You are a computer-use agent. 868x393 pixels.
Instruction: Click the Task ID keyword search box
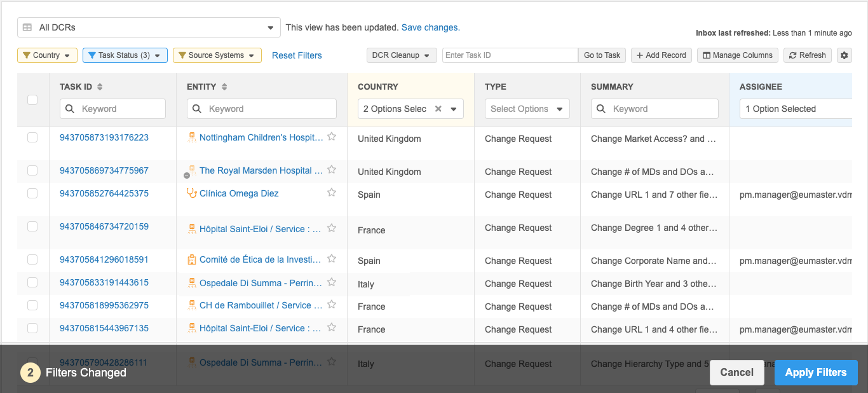click(112, 109)
